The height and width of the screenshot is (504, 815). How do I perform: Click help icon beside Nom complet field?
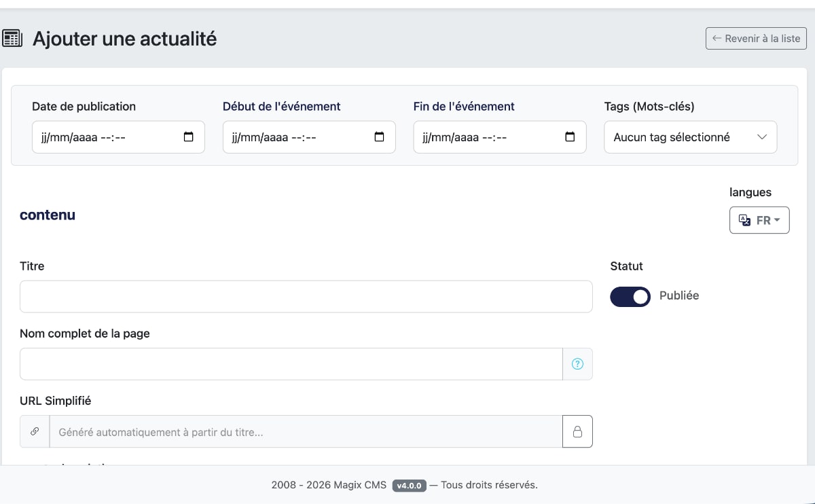[x=577, y=364]
